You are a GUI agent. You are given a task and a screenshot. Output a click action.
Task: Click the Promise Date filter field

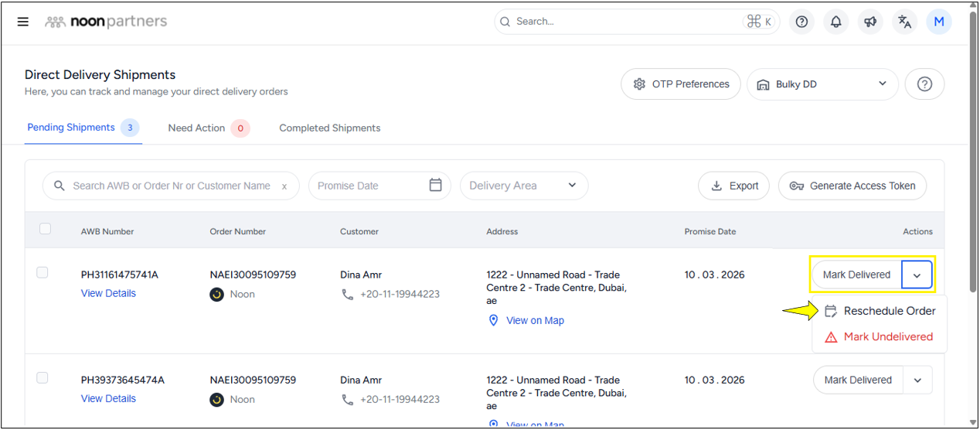point(379,186)
